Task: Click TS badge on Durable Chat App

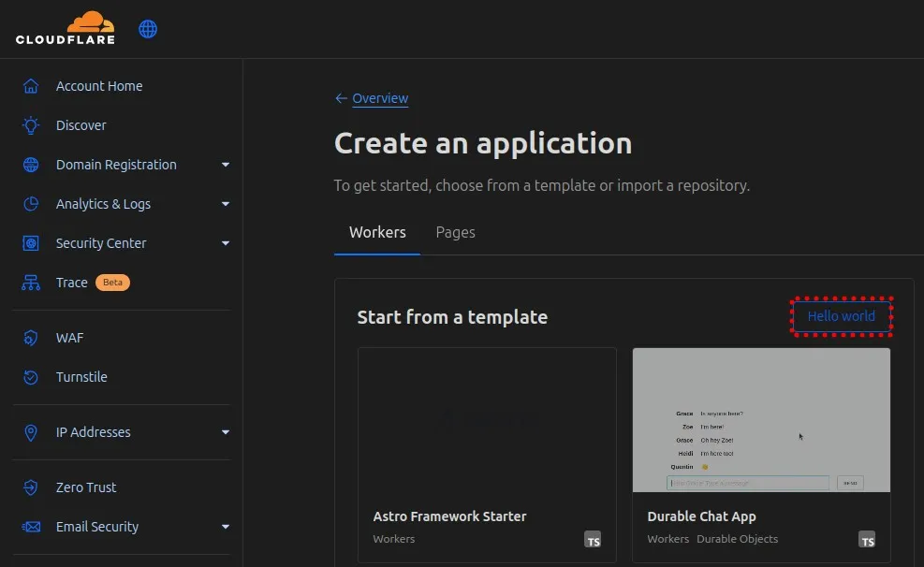Action: [x=867, y=539]
